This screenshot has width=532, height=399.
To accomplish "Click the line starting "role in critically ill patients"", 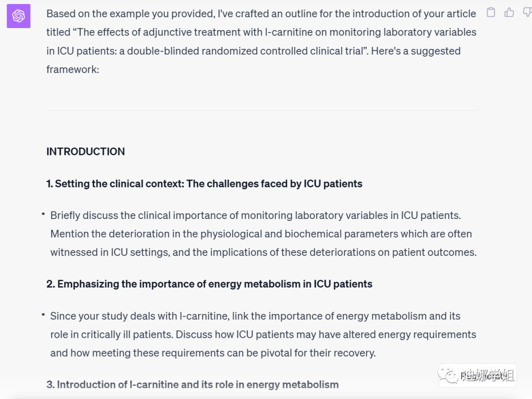I will point(263,334).
